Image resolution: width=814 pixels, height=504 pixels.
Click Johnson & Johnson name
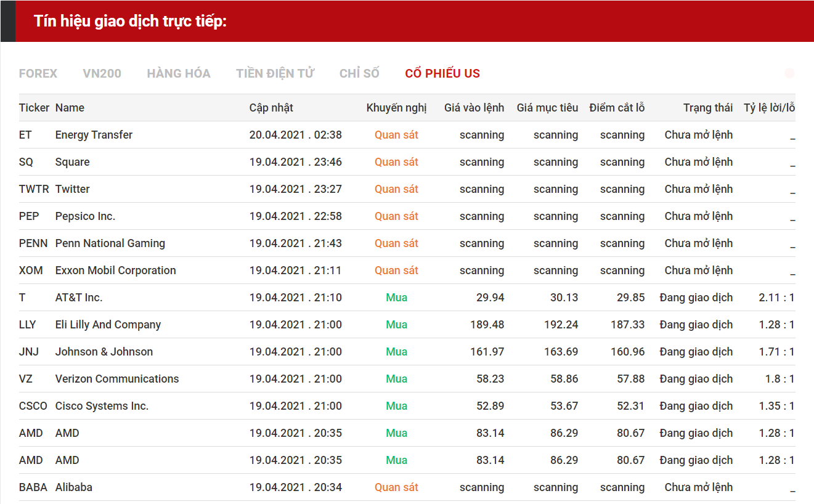pyautogui.click(x=104, y=352)
